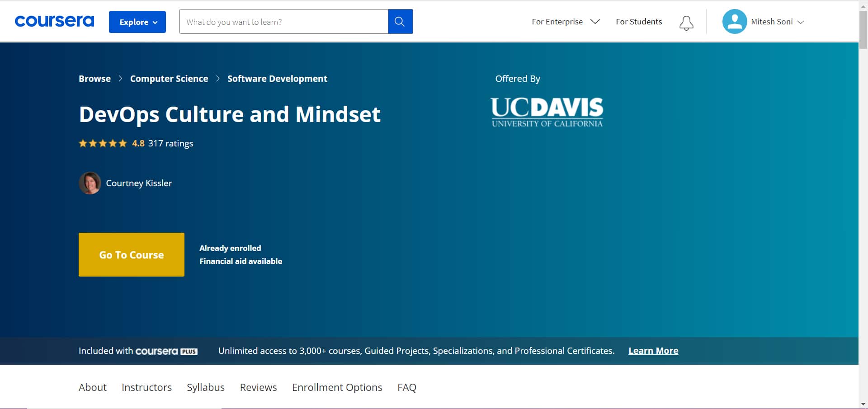Follow the Learn More link
The image size is (868, 409).
653,351
